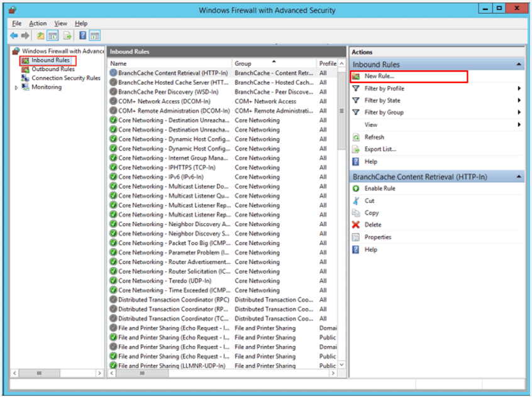
Task: Select Core Networking - Teredo (UDP-In) rule
Action: [223, 281]
